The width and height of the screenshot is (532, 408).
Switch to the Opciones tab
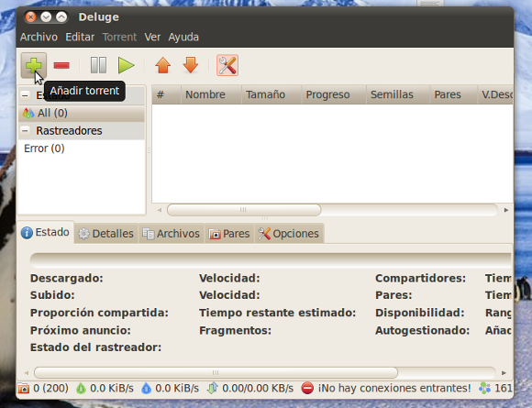click(x=289, y=234)
